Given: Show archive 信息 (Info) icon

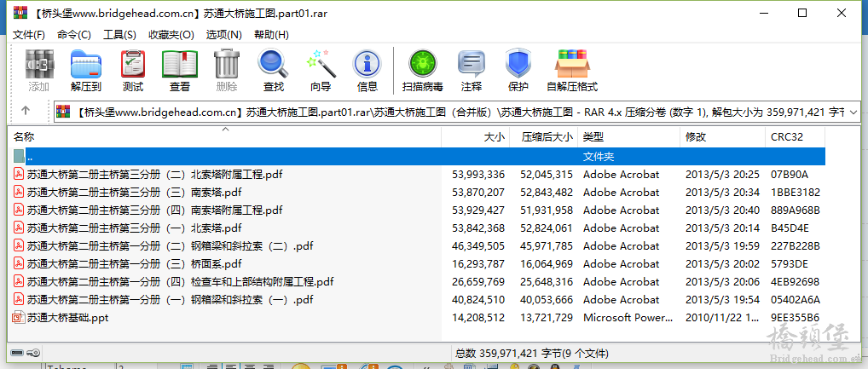Looking at the screenshot, I should pos(367,64).
